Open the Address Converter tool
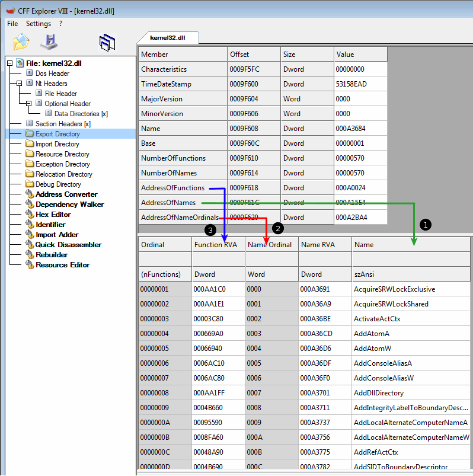Screen dimensions: 473x476 point(66,194)
